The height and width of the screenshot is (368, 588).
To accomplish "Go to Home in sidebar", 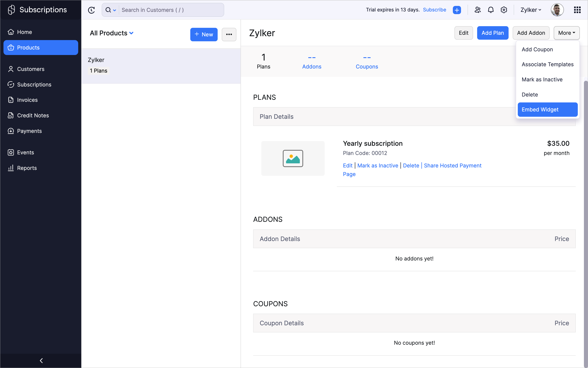I will 41,32.
